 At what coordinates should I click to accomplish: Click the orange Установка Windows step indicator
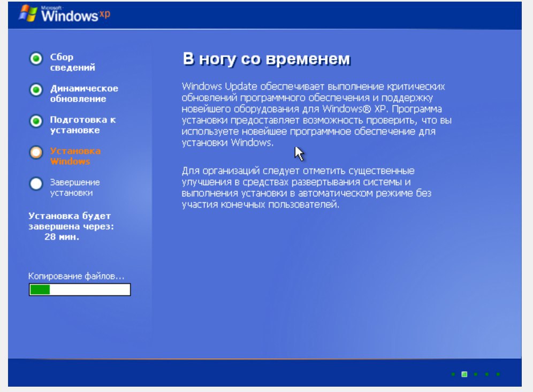point(36,152)
